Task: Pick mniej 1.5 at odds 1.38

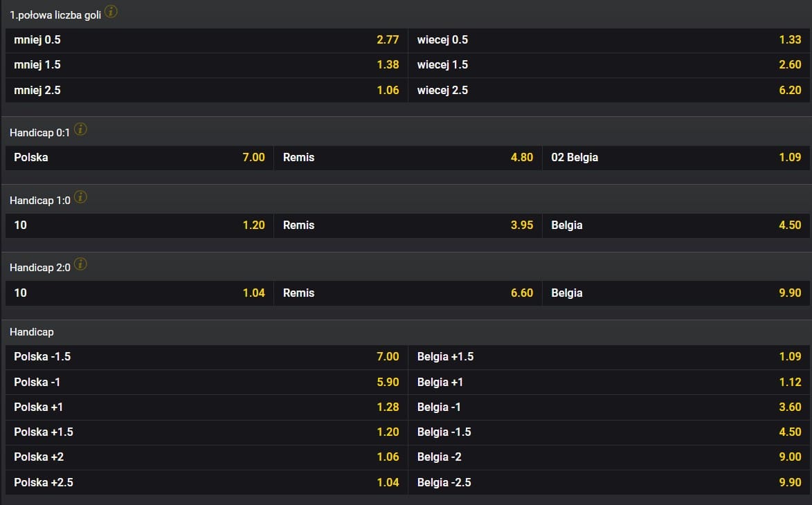Action: [x=206, y=65]
